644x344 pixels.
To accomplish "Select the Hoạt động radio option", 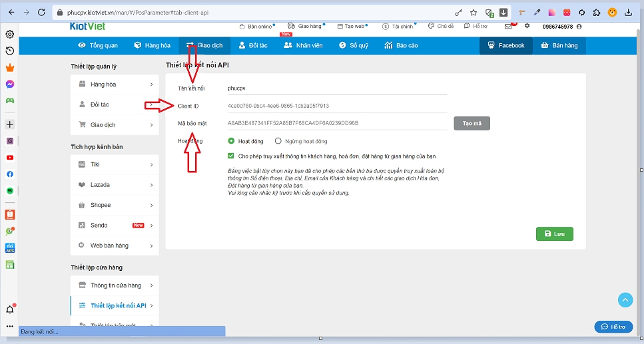I will pyautogui.click(x=231, y=141).
